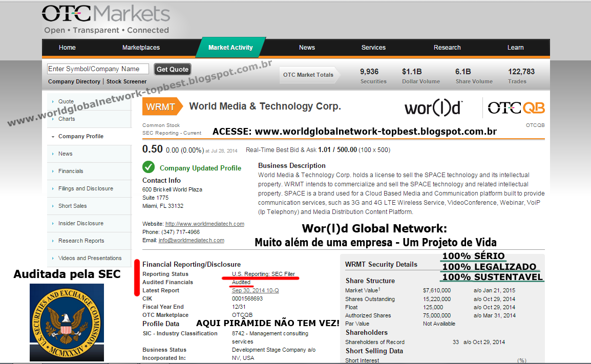The image size is (591, 364).
Task: Click the OTCQB tier logo
Action: (516, 108)
